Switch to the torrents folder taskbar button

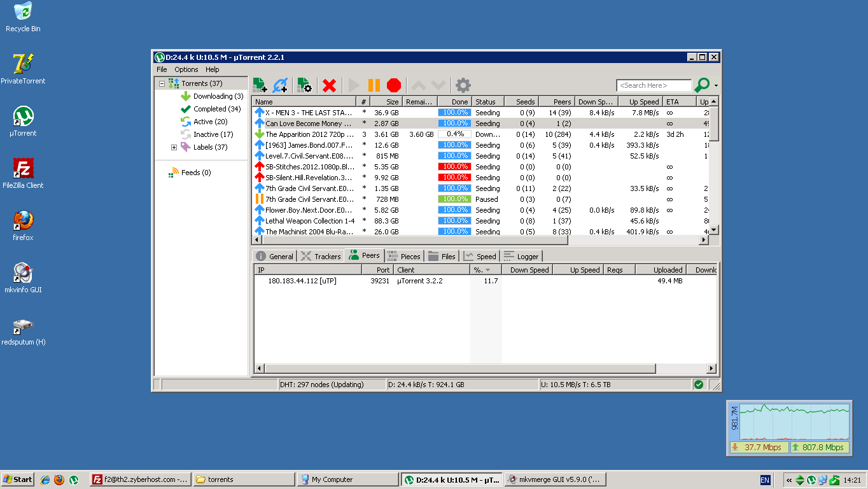pyautogui.click(x=244, y=479)
